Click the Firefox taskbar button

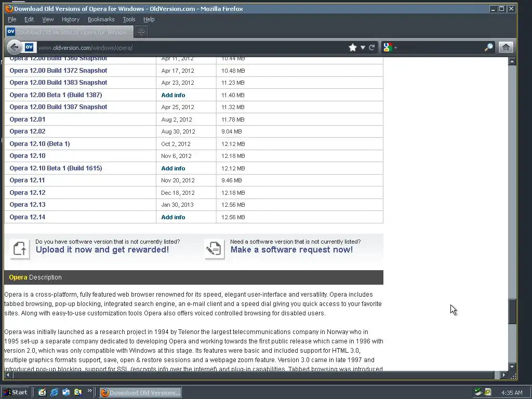tap(140, 393)
